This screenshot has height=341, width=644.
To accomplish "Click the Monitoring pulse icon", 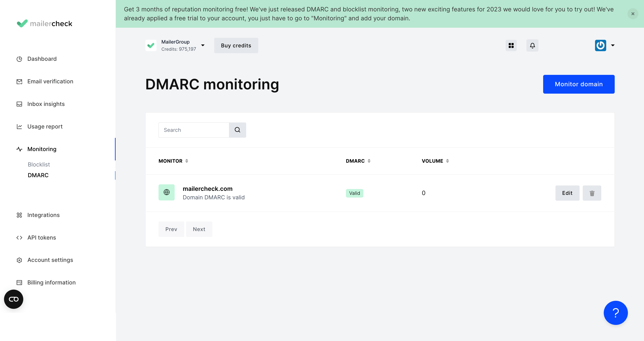I will pyautogui.click(x=19, y=149).
